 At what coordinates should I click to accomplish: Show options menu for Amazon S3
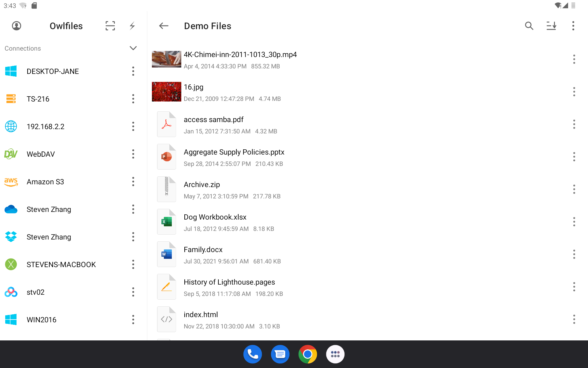coord(133,182)
